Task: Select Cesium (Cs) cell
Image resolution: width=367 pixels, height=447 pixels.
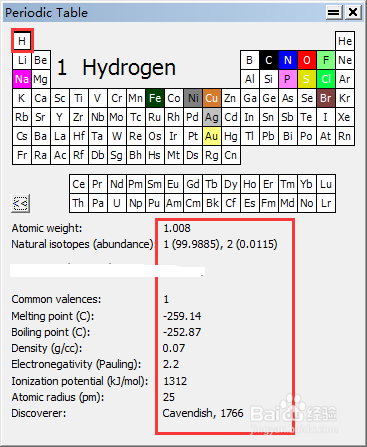Action: 22,136
